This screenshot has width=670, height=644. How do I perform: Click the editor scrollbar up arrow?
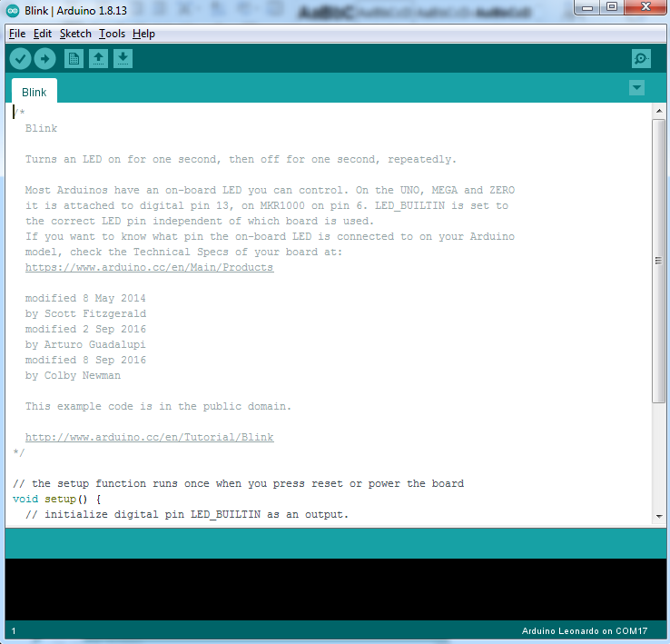pos(659,111)
